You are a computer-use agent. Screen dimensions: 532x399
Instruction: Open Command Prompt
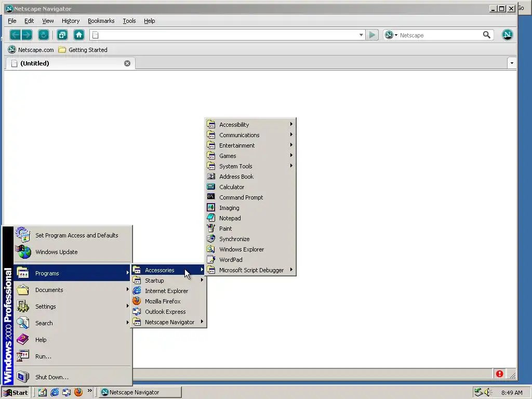tap(250, 197)
